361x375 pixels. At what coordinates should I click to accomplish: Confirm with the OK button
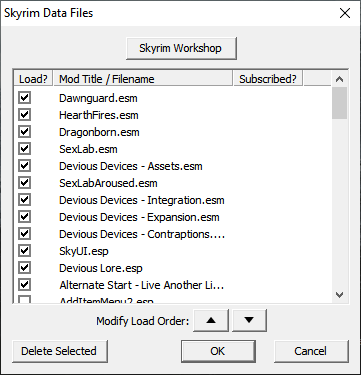coord(218,351)
